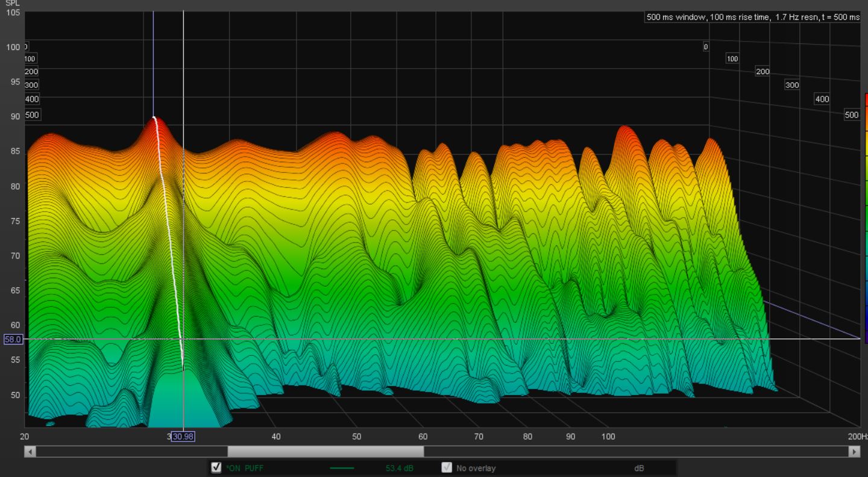Click the overlay dB unit label
This screenshot has width=868, height=477.
click(639, 468)
